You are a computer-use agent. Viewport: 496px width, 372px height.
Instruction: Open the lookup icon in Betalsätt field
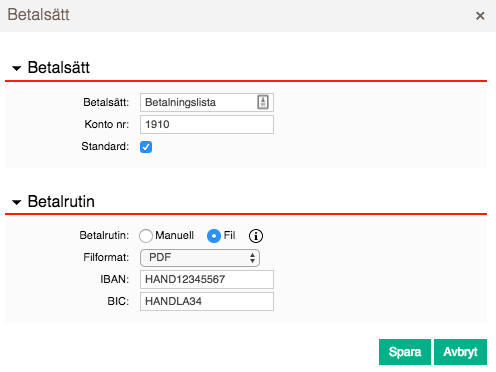click(263, 102)
